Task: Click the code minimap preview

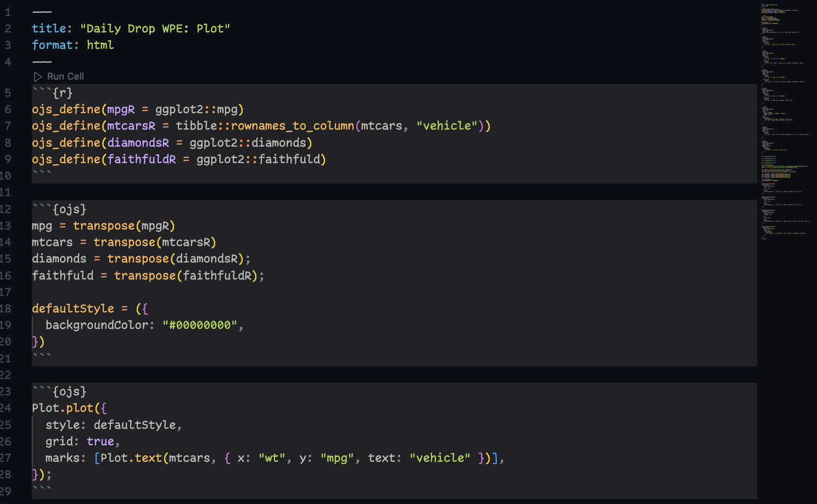Action: pos(784,121)
